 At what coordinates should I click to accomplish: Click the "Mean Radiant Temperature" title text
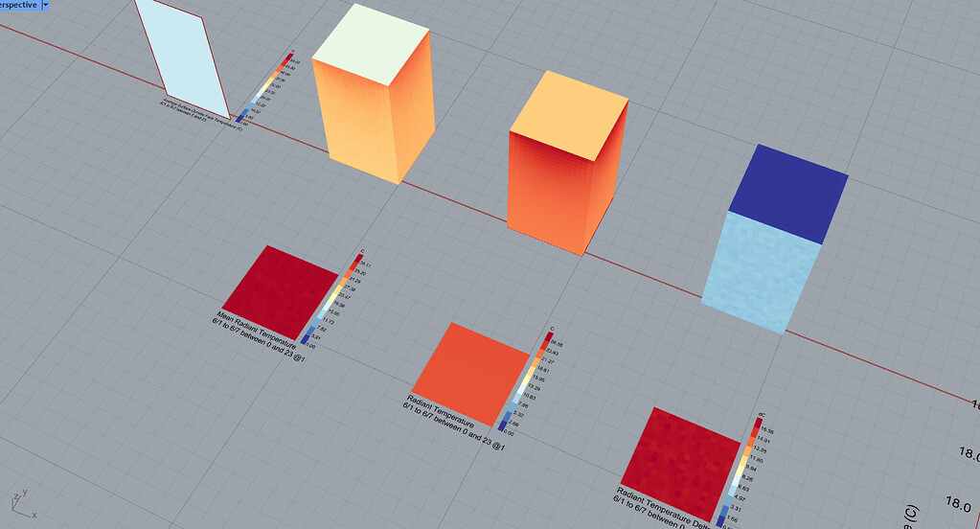(x=258, y=317)
